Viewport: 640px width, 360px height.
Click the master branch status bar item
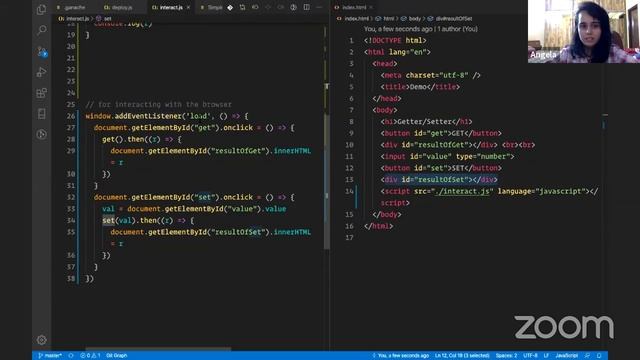(50, 356)
